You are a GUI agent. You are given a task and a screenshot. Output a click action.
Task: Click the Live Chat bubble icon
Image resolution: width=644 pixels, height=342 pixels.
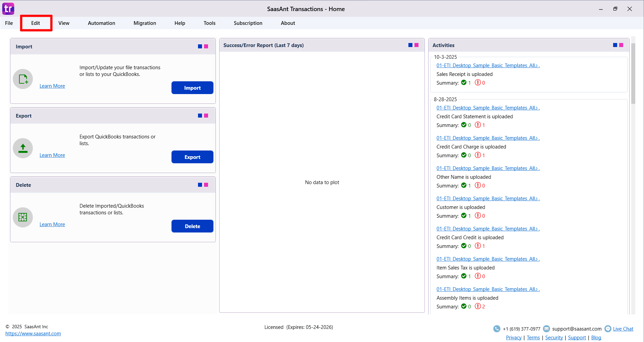pos(608,329)
